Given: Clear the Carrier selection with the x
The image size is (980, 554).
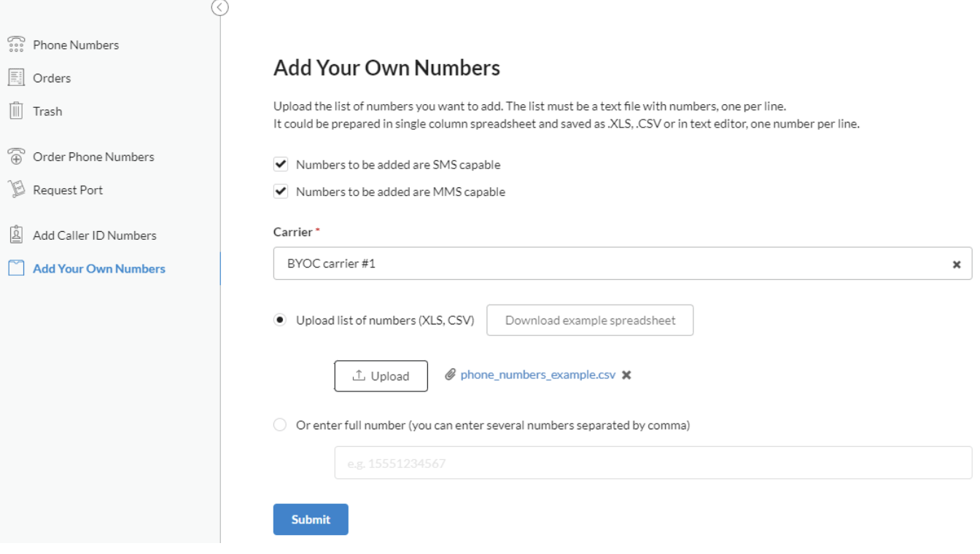Looking at the screenshot, I should [x=957, y=265].
